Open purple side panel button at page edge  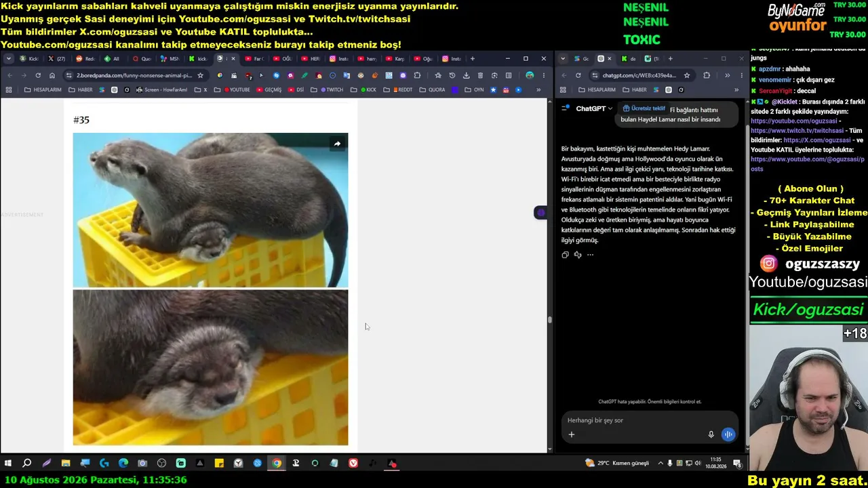tap(540, 213)
